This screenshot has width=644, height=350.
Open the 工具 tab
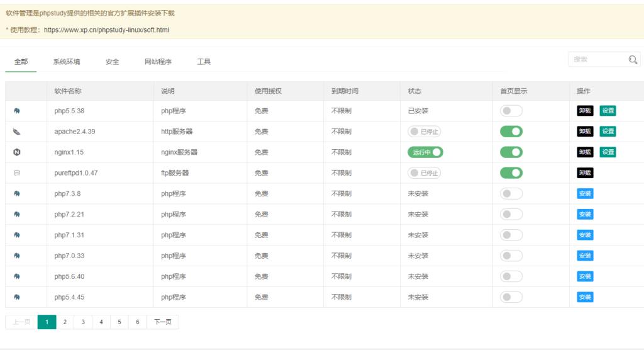click(x=204, y=62)
